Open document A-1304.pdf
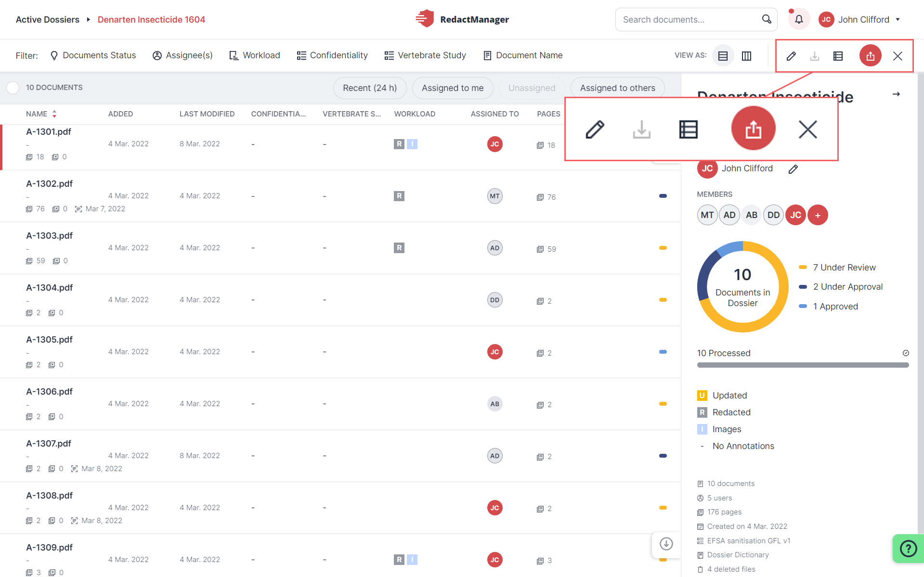The width and height of the screenshot is (924, 577). tap(49, 288)
